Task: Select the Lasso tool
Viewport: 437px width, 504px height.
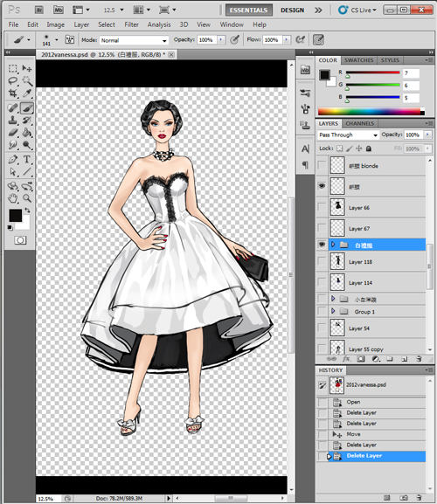Action: 13,80
